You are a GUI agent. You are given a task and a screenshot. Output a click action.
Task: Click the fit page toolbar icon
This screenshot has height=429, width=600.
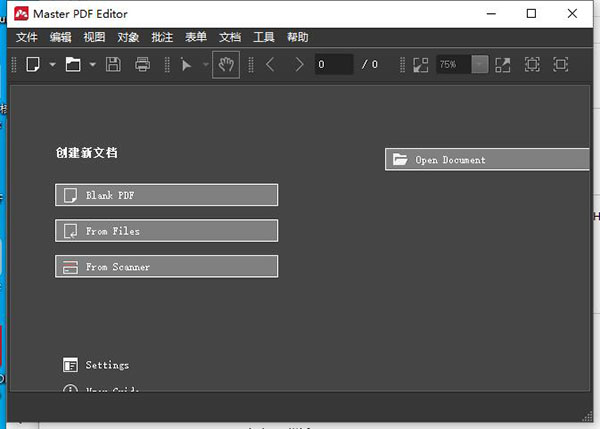pyautogui.click(x=532, y=64)
